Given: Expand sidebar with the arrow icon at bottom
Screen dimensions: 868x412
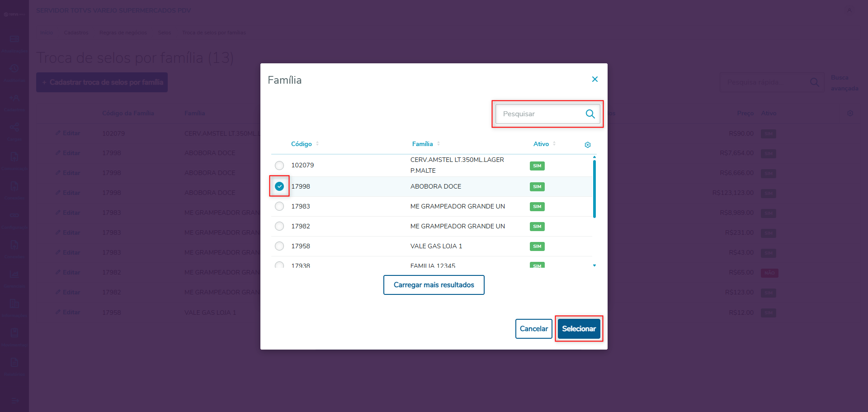Looking at the screenshot, I should 14,401.
